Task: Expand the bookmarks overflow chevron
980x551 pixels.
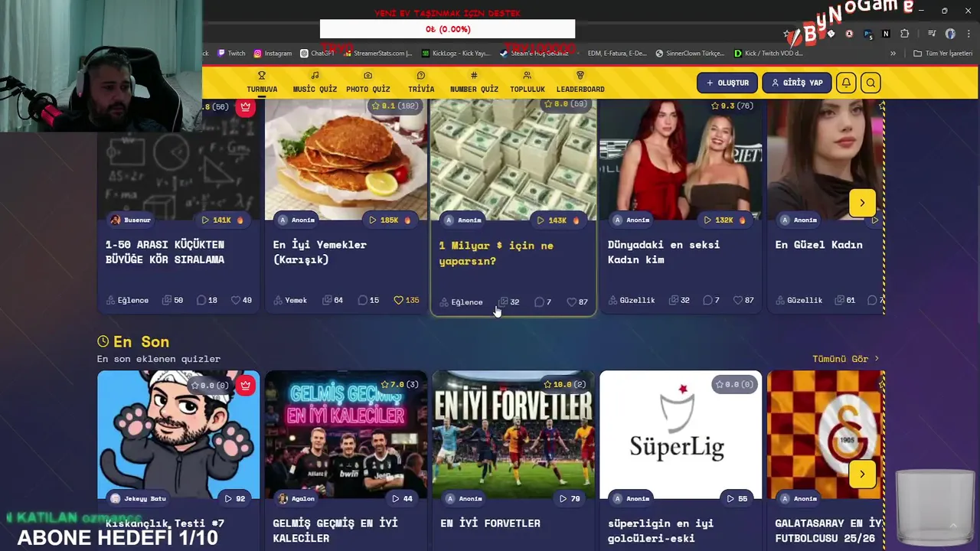Action: point(893,54)
